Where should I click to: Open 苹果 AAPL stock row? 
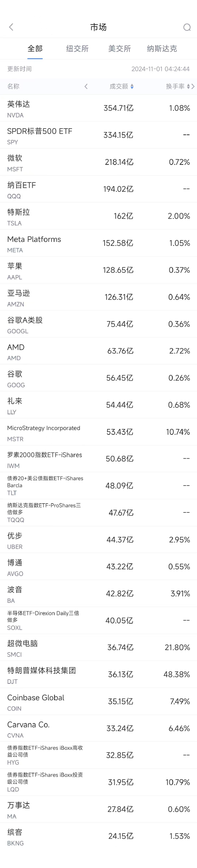click(x=98, y=270)
